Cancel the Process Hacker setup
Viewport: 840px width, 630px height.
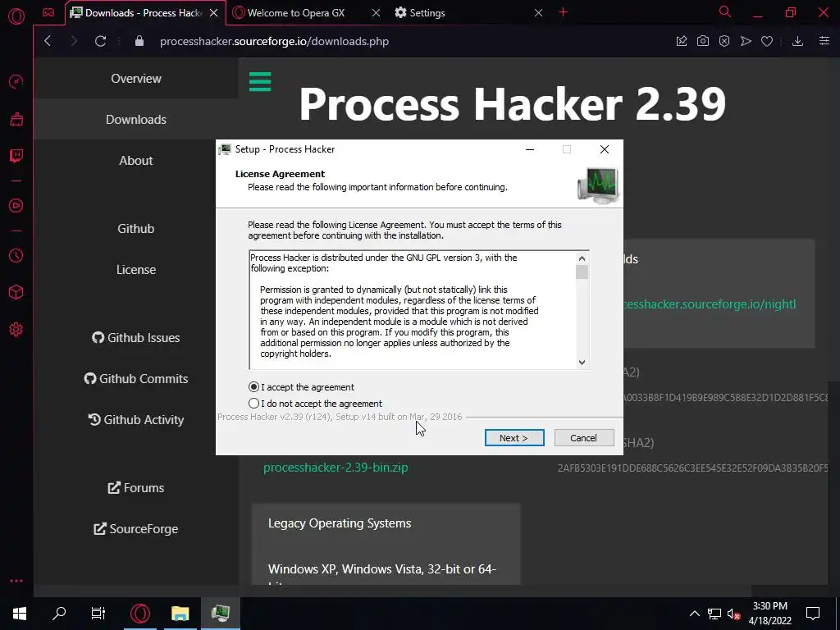[584, 438]
